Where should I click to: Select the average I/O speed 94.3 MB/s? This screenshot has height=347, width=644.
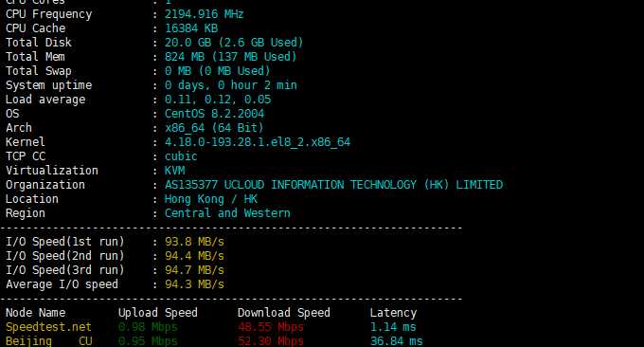click(194, 284)
